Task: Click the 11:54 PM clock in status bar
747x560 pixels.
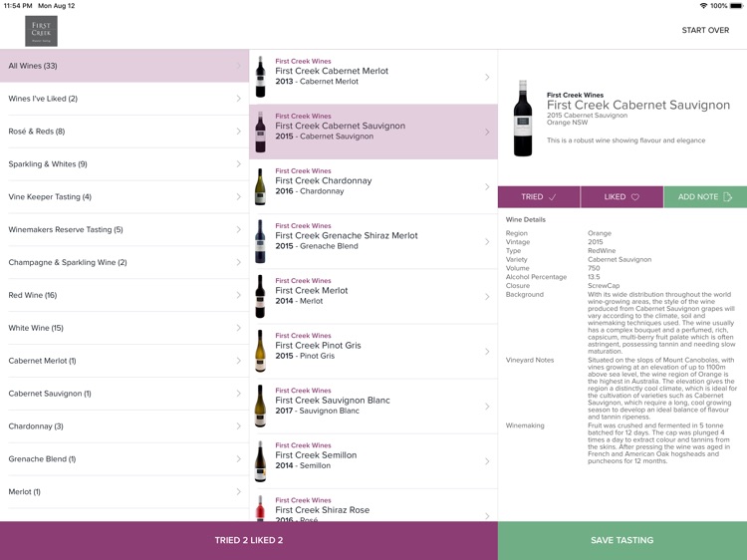Action: pos(18,6)
